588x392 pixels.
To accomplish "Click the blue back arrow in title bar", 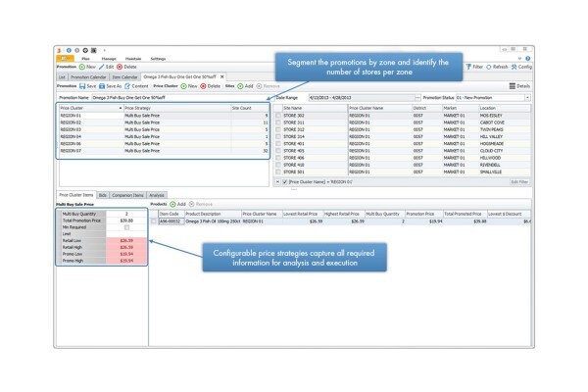I will [69, 50].
